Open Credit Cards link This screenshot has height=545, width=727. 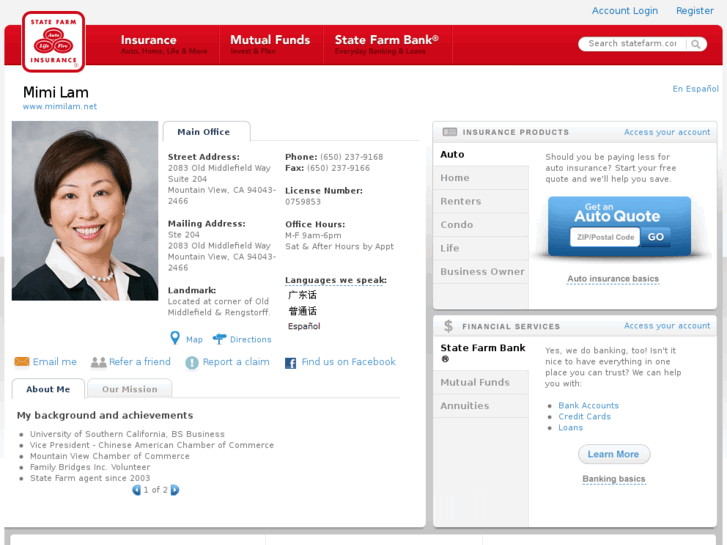pos(584,417)
